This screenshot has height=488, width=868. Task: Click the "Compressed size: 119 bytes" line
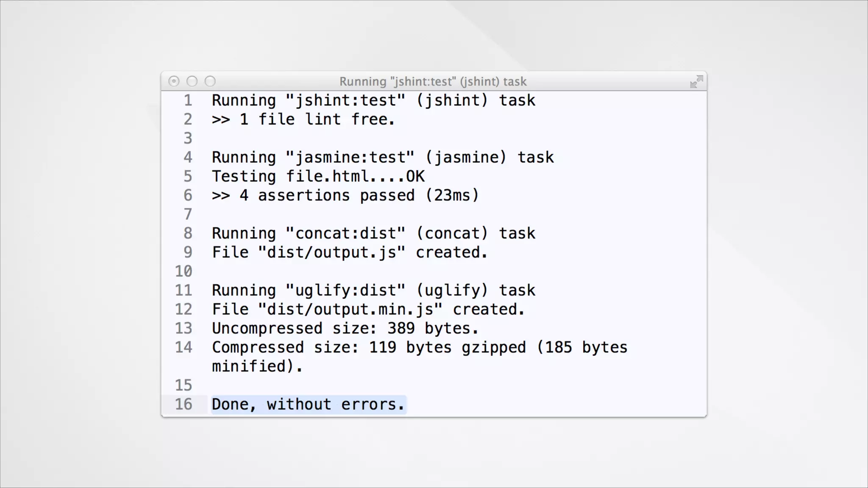419,348
